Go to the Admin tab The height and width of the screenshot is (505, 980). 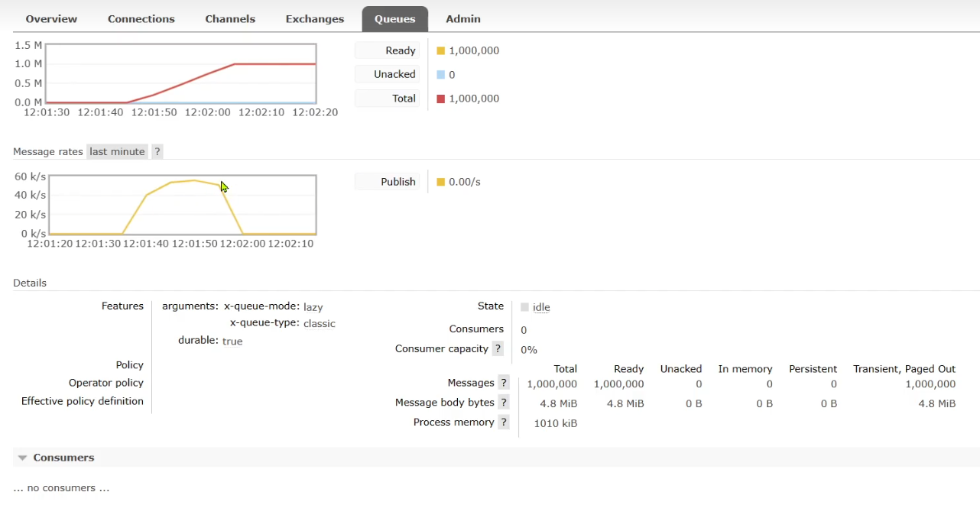point(463,19)
